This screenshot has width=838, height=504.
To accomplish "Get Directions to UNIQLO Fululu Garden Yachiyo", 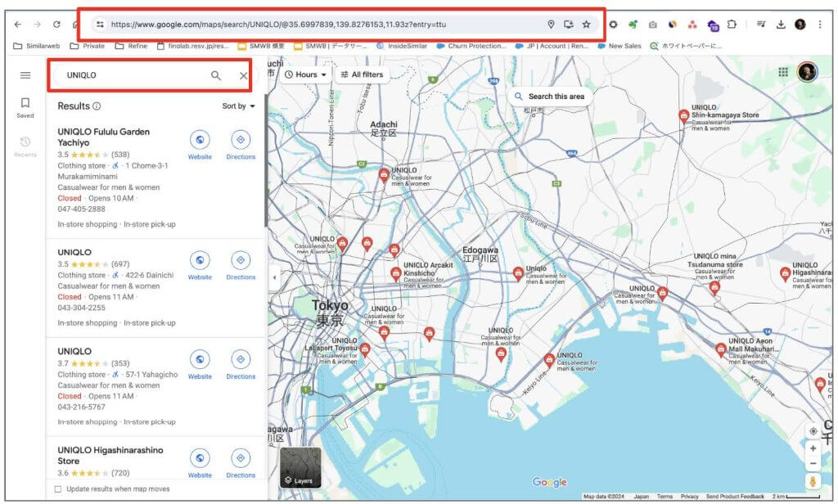I will 241,140.
